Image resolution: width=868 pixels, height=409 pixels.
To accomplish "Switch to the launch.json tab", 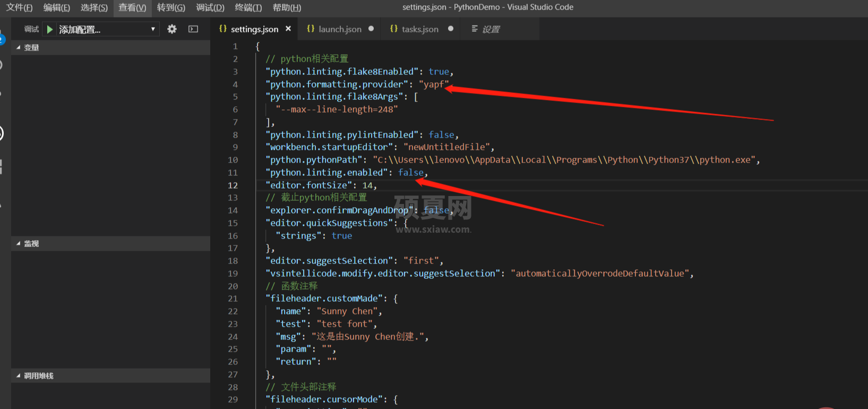I will 340,29.
